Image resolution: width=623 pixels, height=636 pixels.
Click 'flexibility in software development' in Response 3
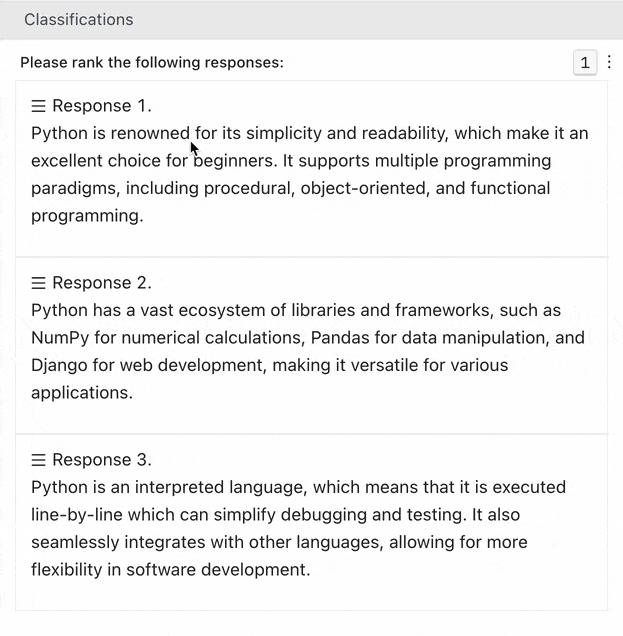171,570
